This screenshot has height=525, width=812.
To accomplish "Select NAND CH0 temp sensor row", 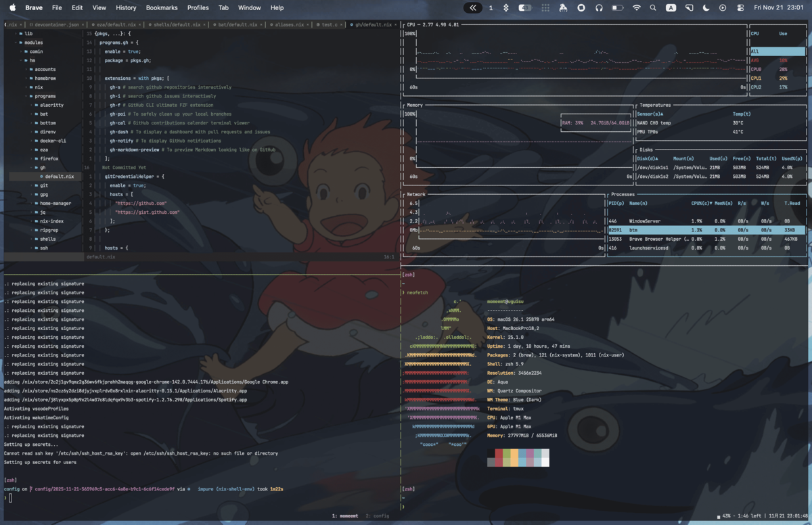I will pyautogui.click(x=721, y=122).
